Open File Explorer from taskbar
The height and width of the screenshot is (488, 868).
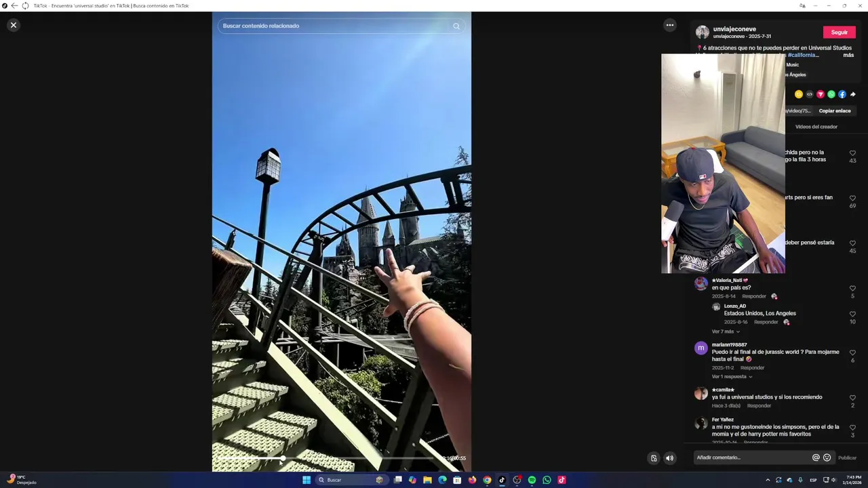point(427,480)
